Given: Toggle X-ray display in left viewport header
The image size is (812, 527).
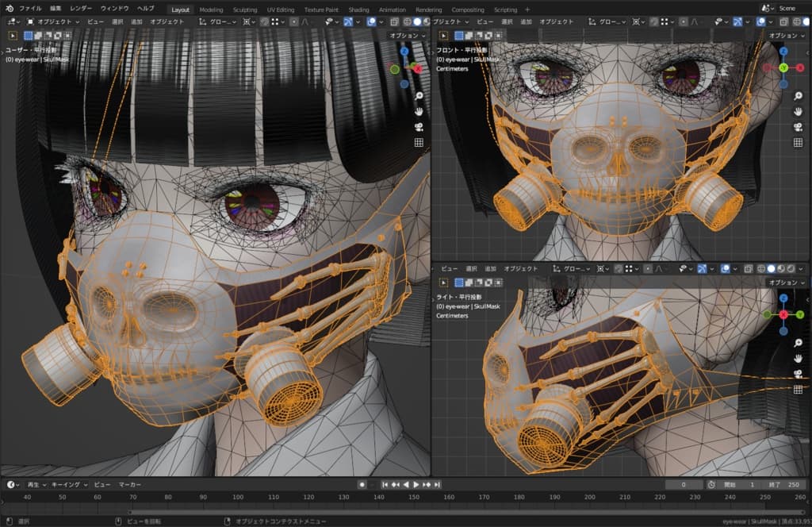Looking at the screenshot, I should point(394,21).
